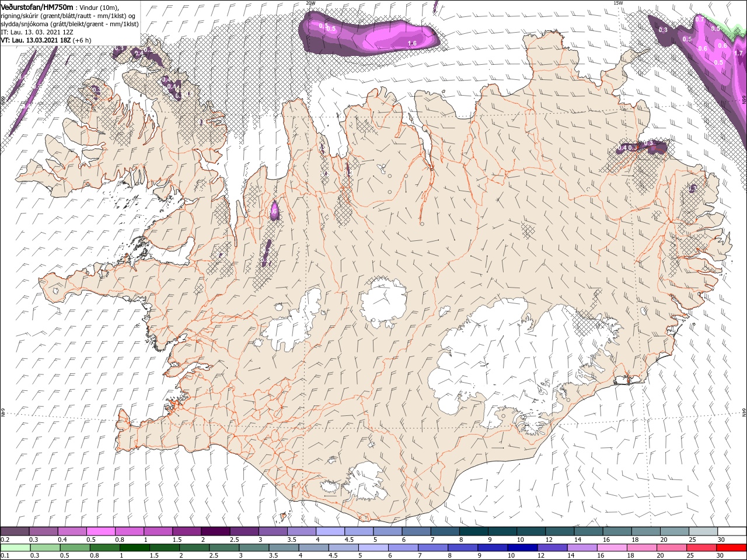Click the 20W longitude label
The image size is (747, 560).
[x=310, y=2]
